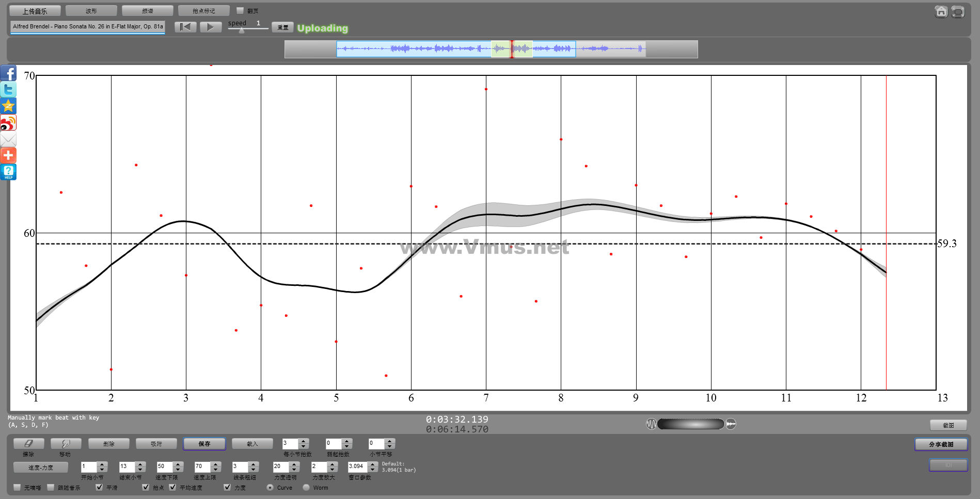Click the 速度下限 input showing 50
The width and height of the screenshot is (980, 499).
point(165,466)
